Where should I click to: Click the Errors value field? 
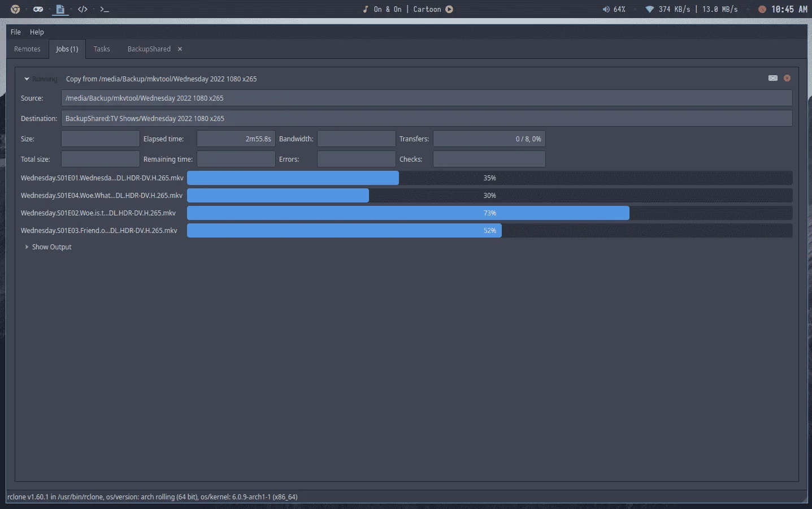(x=356, y=159)
